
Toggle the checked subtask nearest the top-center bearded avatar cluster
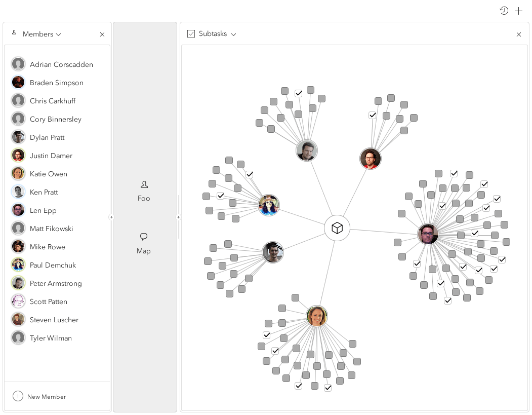point(373,115)
